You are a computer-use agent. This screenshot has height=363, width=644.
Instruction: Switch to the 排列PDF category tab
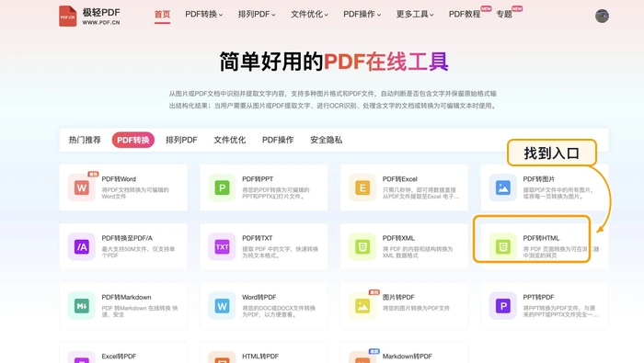coord(181,140)
